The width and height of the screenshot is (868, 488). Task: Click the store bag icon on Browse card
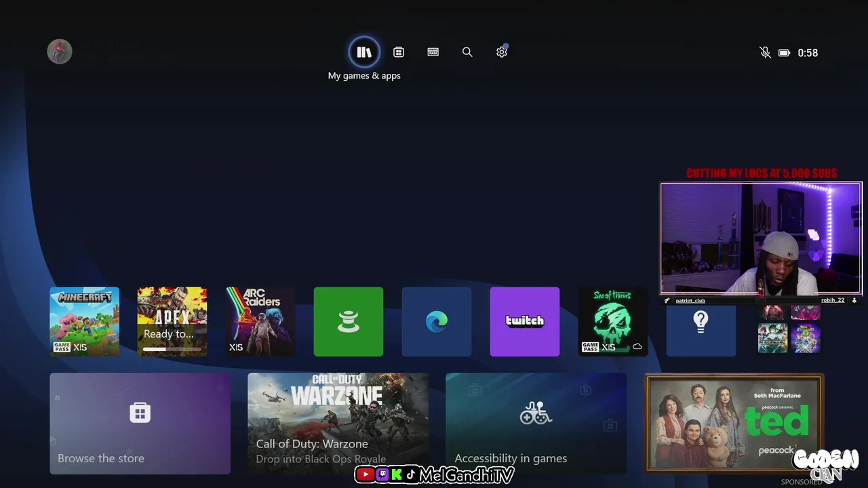(x=140, y=412)
